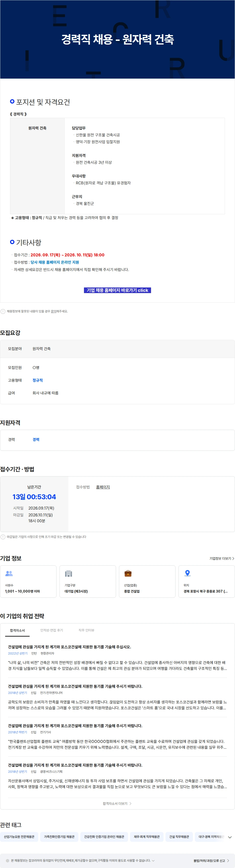The height and width of the screenshot is (868, 235).
Task: Select the 건강친화 인증기업 온라인 채용관 tag
Action: pos(104,837)
